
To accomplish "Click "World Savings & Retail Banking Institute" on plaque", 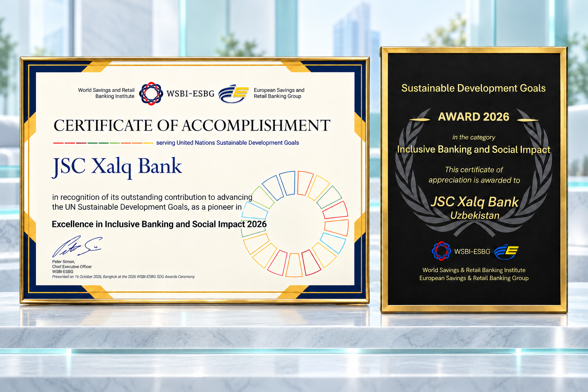I will [x=474, y=270].
